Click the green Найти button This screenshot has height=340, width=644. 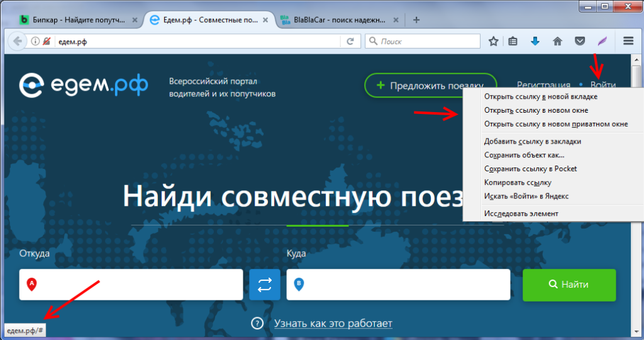click(569, 285)
